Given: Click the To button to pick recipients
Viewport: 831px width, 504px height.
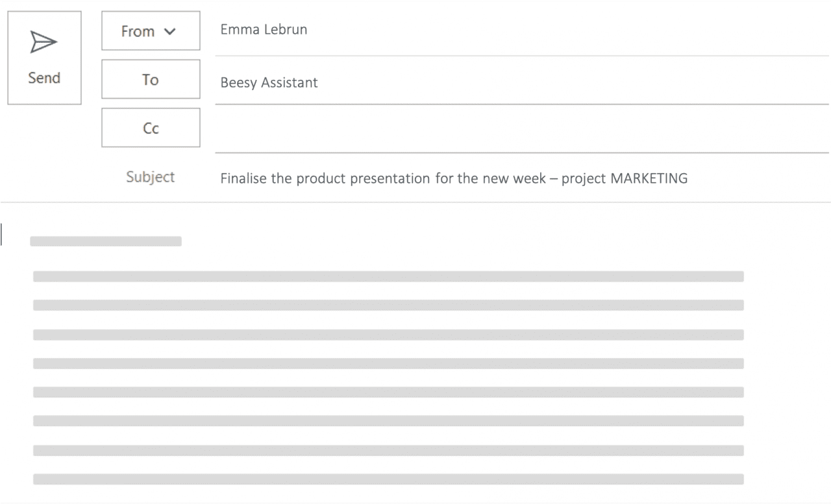Looking at the screenshot, I should [150, 79].
